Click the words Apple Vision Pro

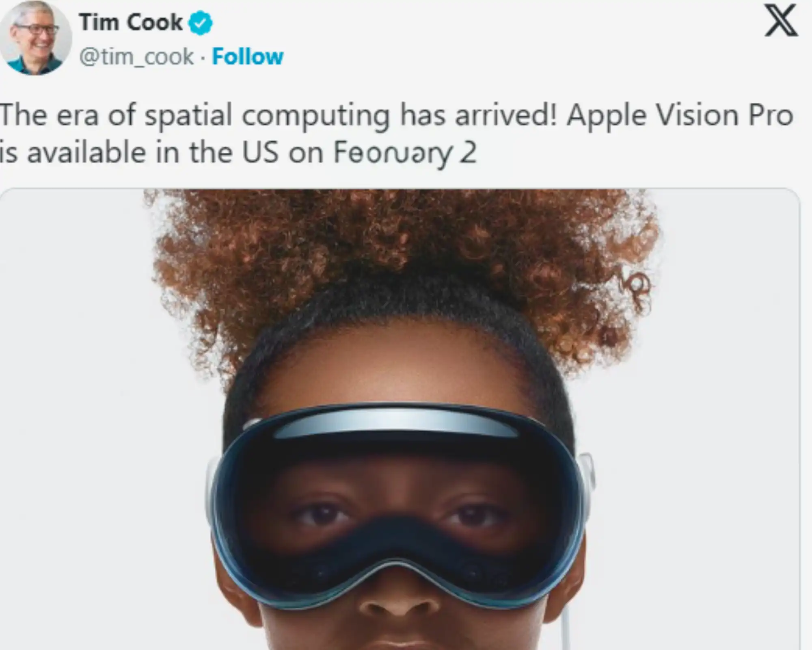680,116
